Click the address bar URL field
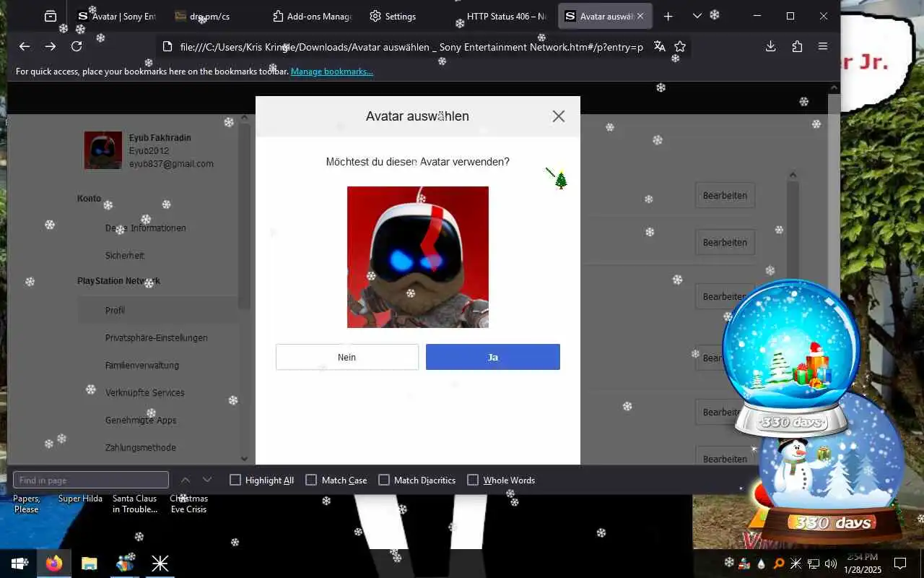 click(x=411, y=47)
